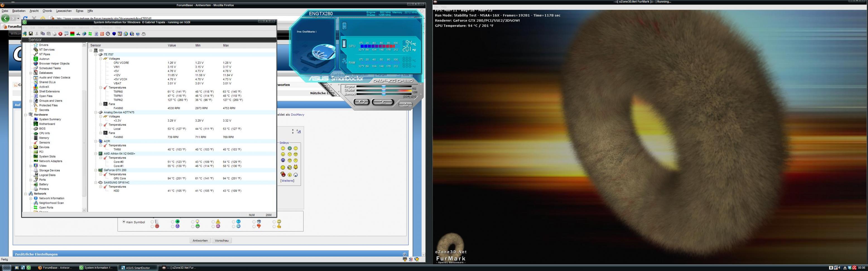
Task: Click the green swap arrows icon in SIW toolbar
Action: tap(90, 34)
